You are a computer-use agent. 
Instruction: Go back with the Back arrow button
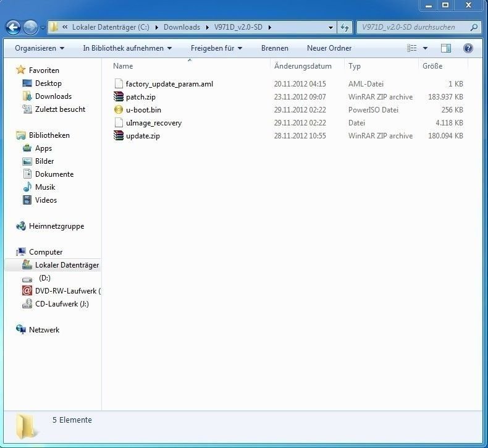pyautogui.click(x=13, y=27)
